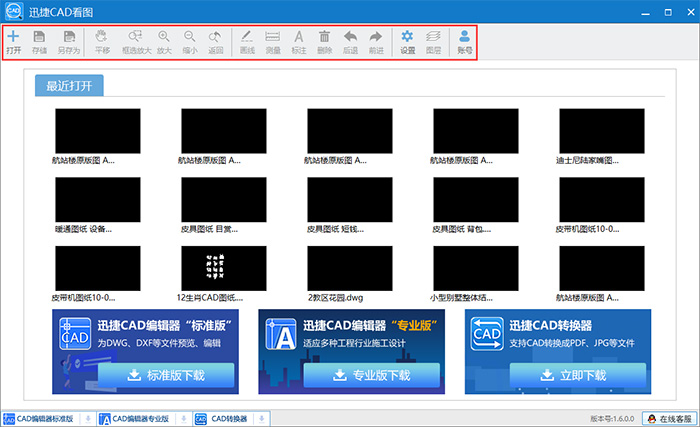Select the 框选放大 window zoom tool

135,36
